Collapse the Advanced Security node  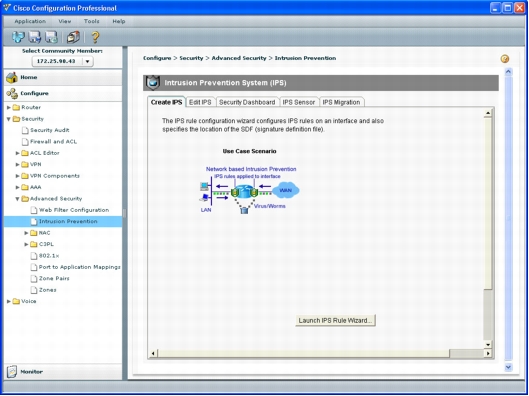point(18,199)
